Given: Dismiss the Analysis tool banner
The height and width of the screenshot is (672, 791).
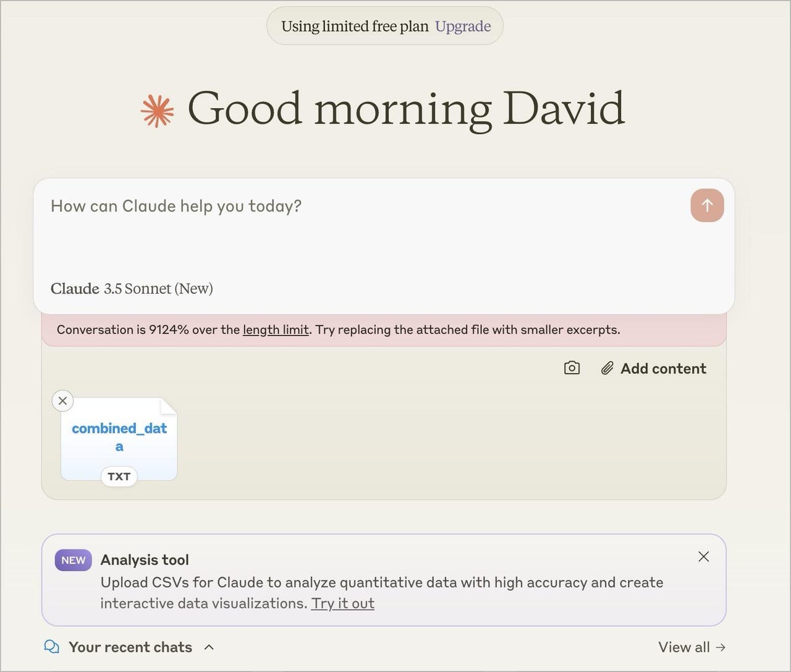Looking at the screenshot, I should coord(703,556).
